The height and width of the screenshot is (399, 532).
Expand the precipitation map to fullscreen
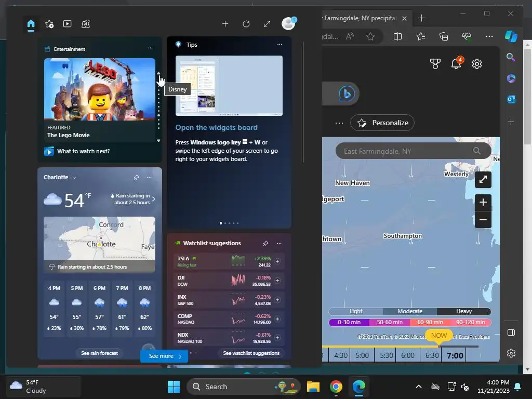(483, 179)
